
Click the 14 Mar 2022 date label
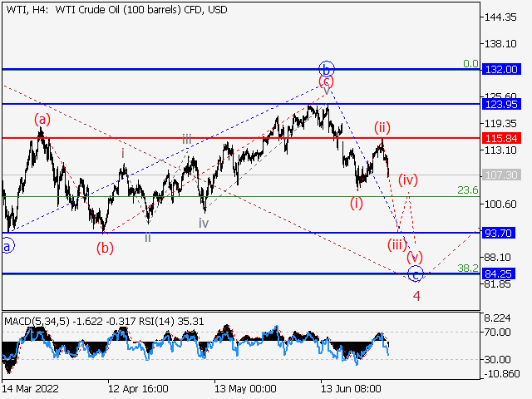click(x=30, y=388)
